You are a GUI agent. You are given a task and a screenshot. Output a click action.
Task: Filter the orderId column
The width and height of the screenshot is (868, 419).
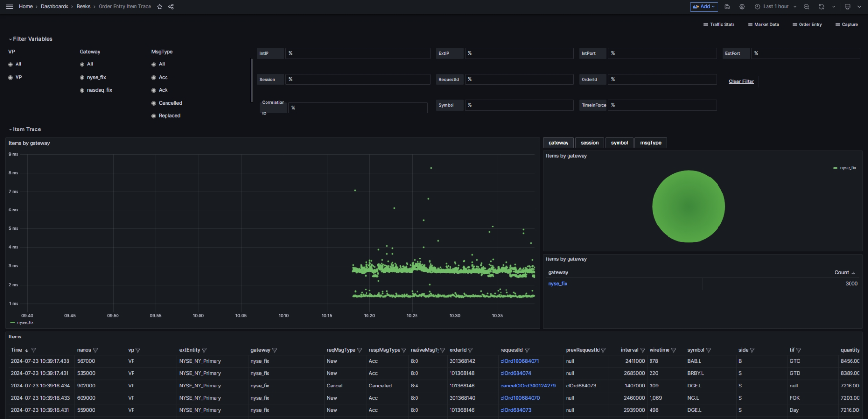tap(470, 350)
